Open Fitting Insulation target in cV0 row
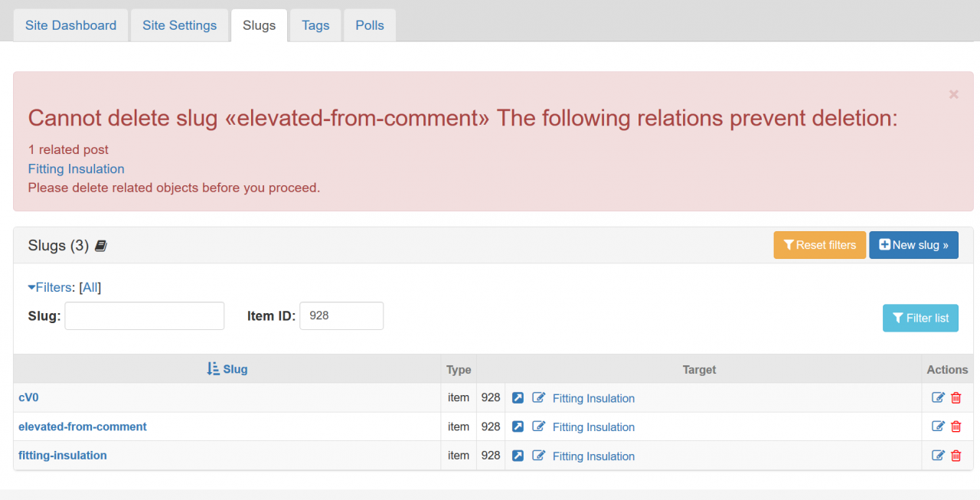Screen dimensions: 980x500 (593, 398)
